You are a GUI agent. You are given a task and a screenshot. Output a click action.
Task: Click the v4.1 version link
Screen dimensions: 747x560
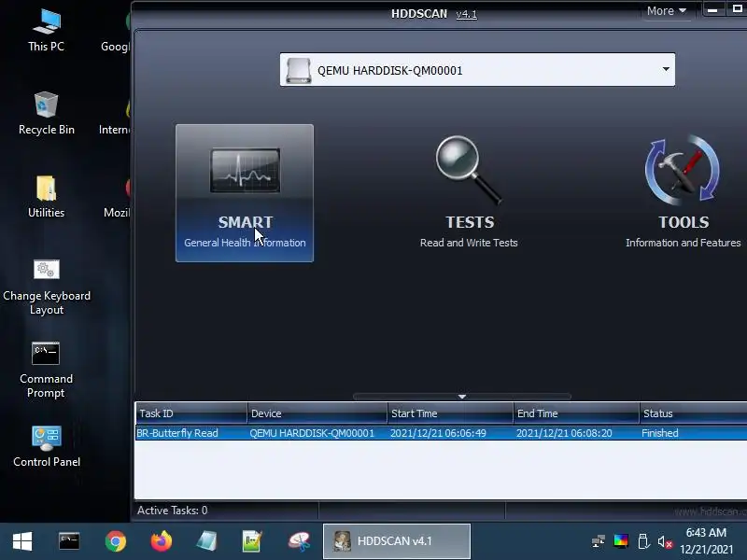466,14
